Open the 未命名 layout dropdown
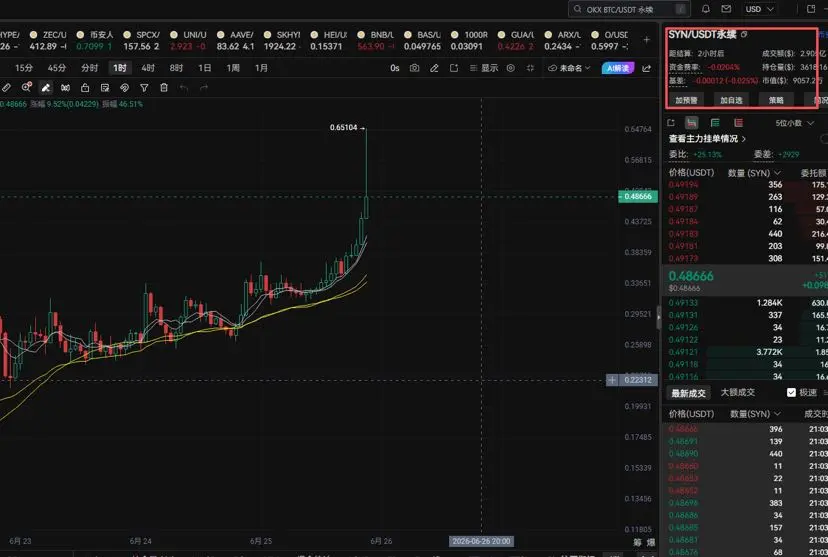The height and width of the screenshot is (557, 828). pos(569,68)
